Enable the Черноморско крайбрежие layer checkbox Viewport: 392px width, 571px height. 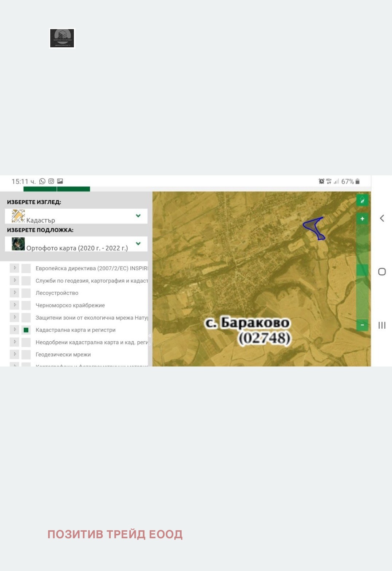click(x=26, y=306)
